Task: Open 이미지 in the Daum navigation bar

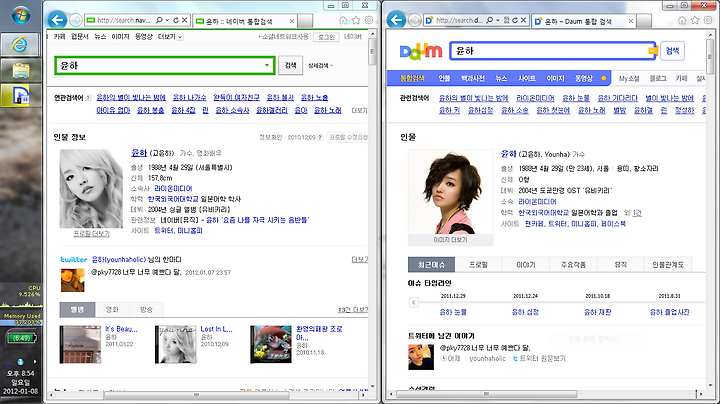Action: [555, 79]
